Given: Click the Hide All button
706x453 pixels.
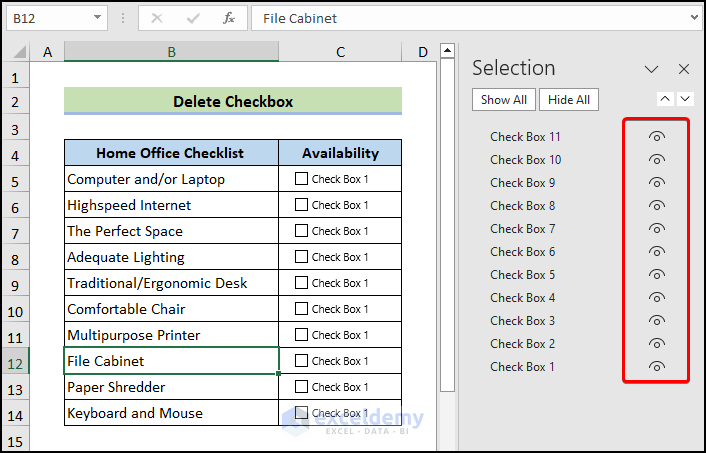Looking at the screenshot, I should pyautogui.click(x=569, y=99).
